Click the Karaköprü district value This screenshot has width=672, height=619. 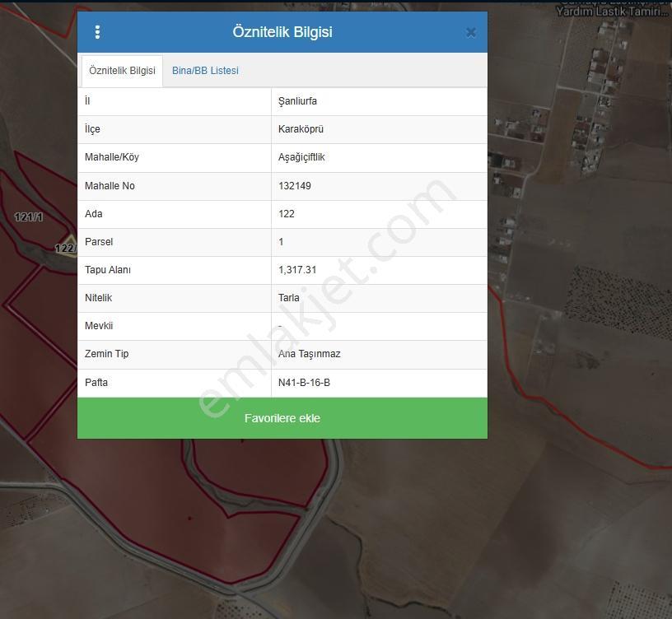coord(301,129)
